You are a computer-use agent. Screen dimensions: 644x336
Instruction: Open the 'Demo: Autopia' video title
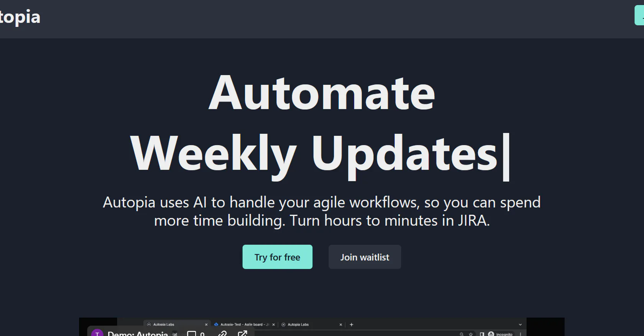(x=138, y=333)
